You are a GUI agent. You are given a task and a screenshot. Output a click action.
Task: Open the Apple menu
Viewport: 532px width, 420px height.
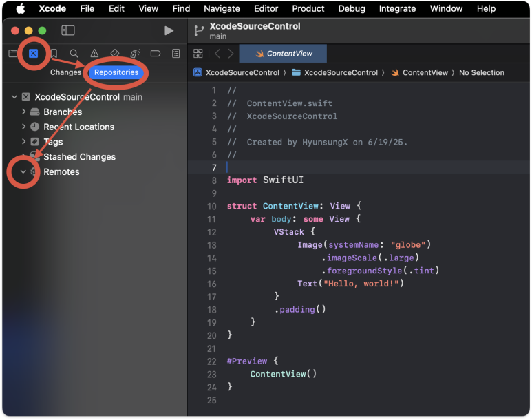tap(21, 8)
